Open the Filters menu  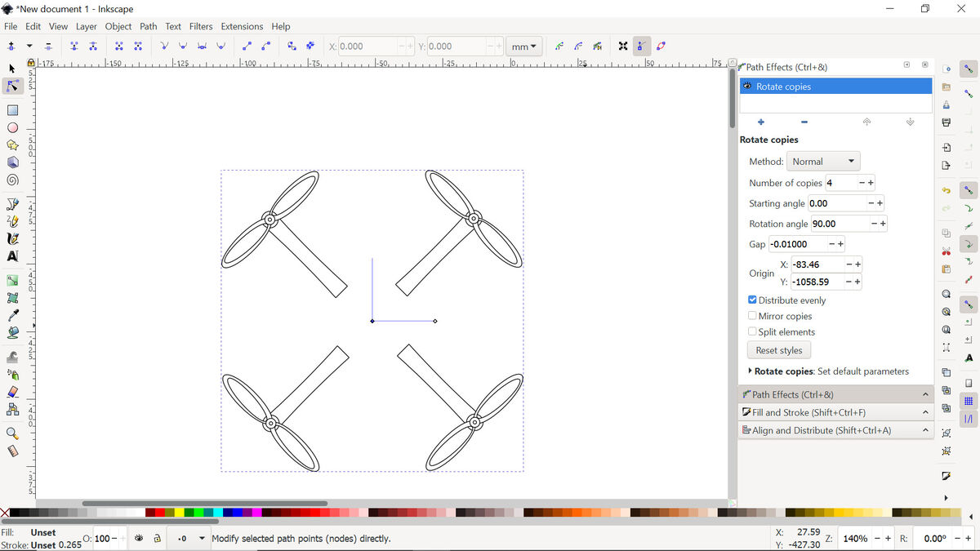coord(201,27)
